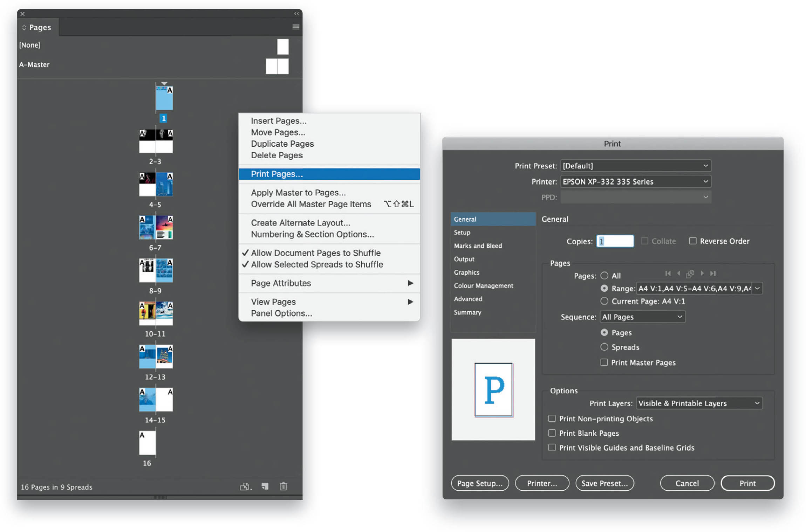Choose Move Pages from context menu

pyautogui.click(x=329, y=132)
